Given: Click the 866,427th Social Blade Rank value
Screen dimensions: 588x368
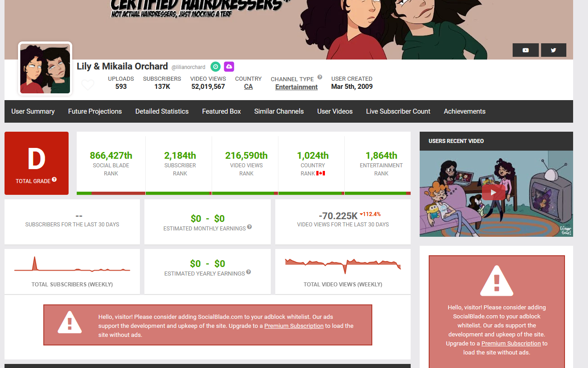Looking at the screenshot, I should point(111,156).
